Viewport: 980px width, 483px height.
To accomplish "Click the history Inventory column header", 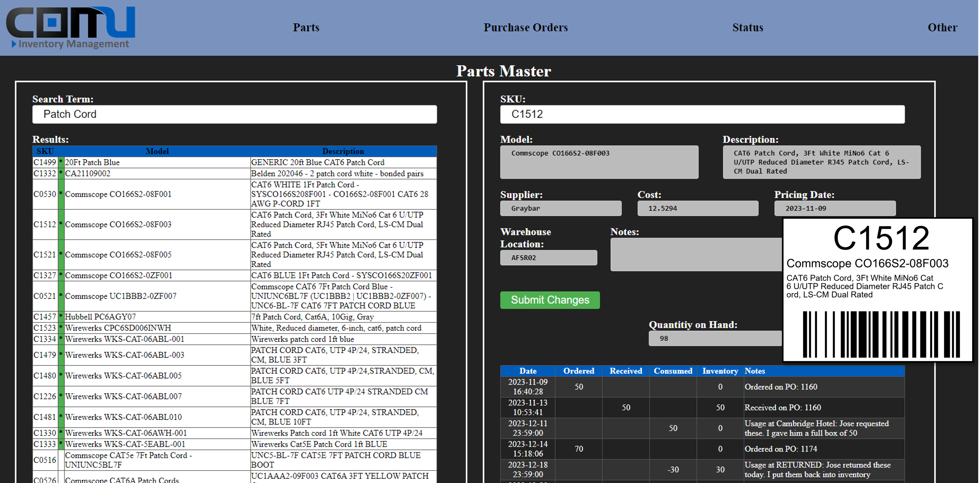I will (720, 371).
